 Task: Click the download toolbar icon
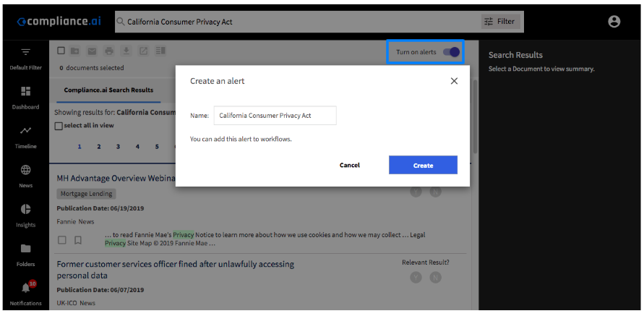(x=126, y=51)
